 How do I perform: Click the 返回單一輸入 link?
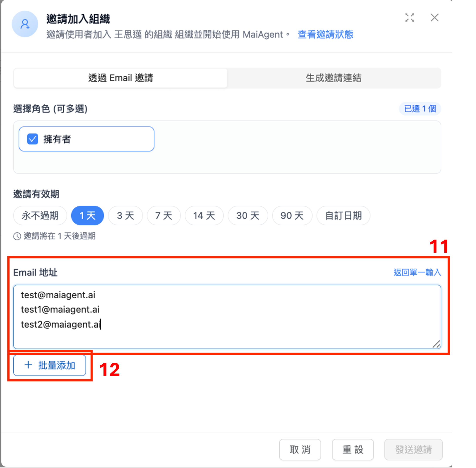click(x=417, y=272)
